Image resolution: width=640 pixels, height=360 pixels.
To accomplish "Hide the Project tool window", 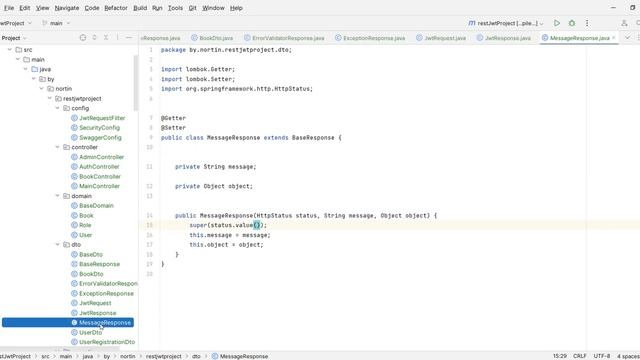I will (x=129, y=38).
